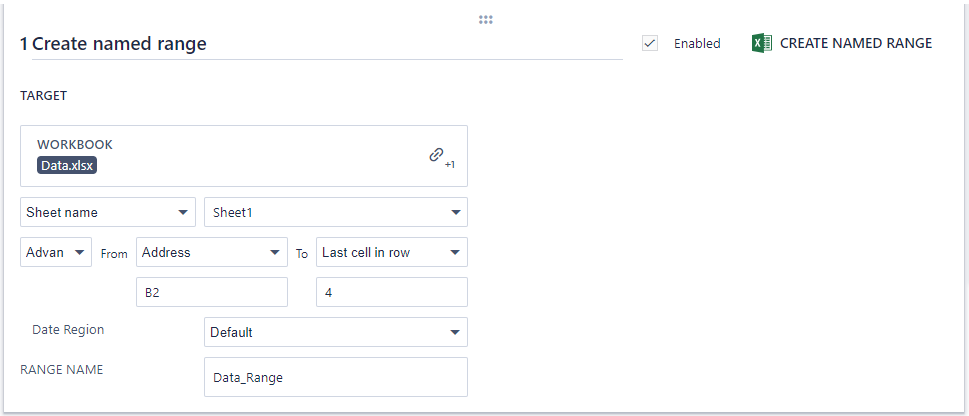Image resolution: width=969 pixels, height=416 pixels.
Task: Click the Excel icon beside Create Named Range
Action: point(761,44)
